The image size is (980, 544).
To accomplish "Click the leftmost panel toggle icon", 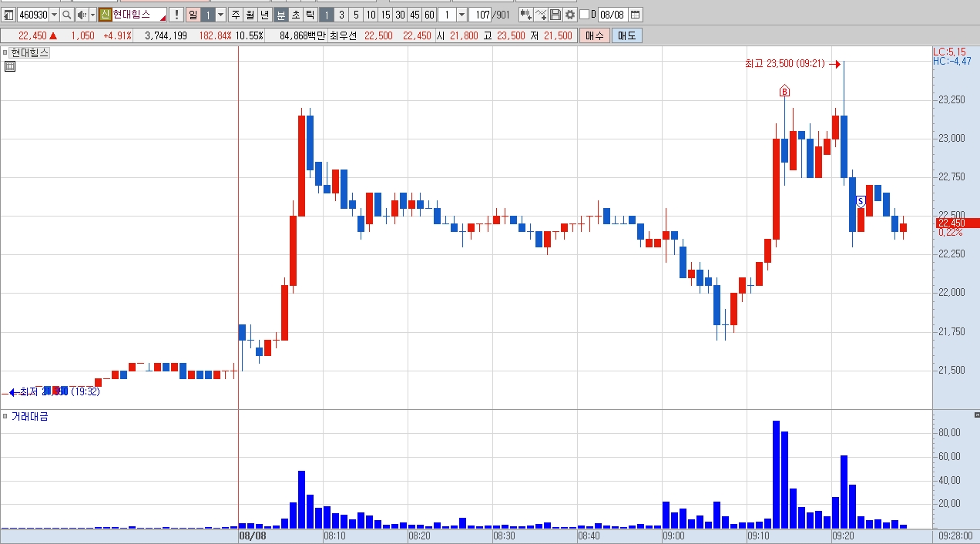I will click(x=8, y=15).
